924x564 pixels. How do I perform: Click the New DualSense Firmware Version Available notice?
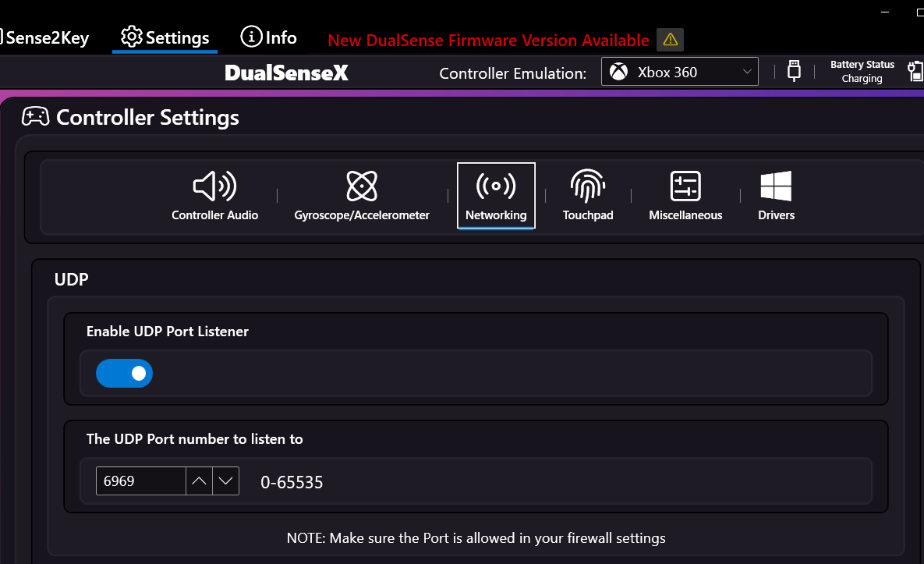[489, 40]
